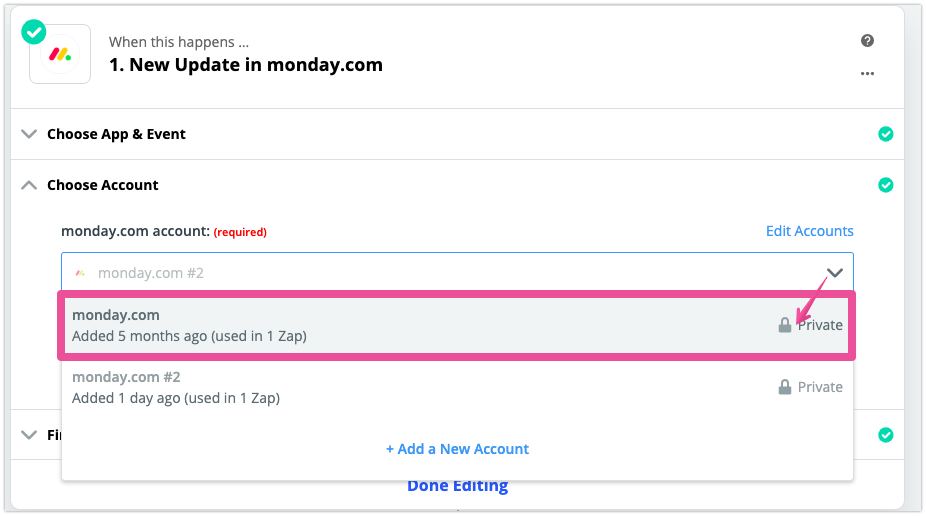Viewport: 926px width, 516px height.
Task: Click the monday.com app logo icon
Action: (60, 54)
